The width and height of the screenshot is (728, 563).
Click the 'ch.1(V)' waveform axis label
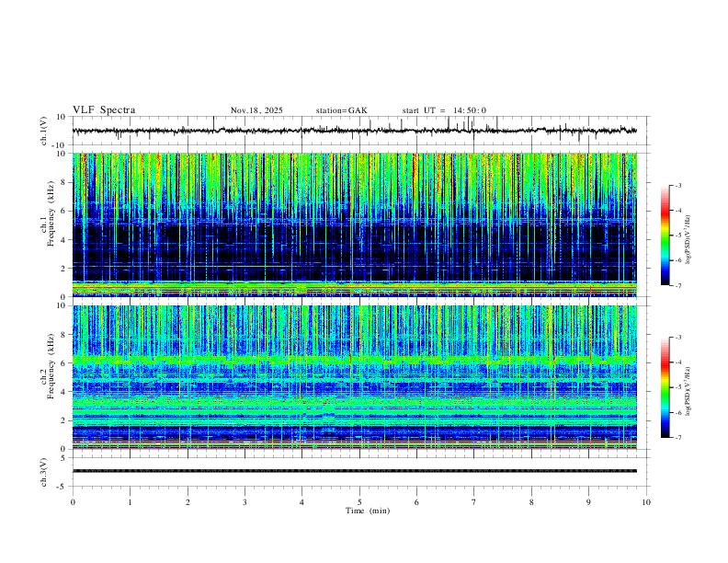(x=44, y=131)
